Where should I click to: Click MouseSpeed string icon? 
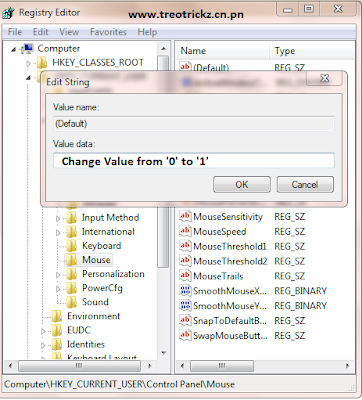click(185, 231)
